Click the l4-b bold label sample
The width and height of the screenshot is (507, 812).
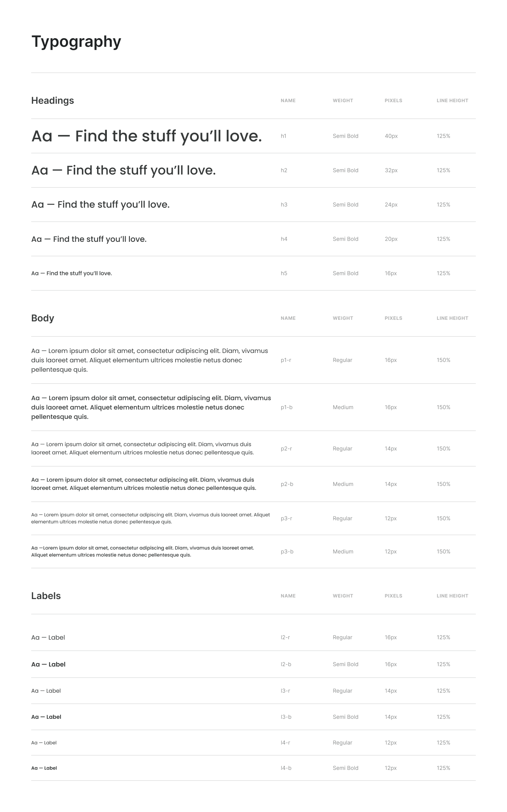pyautogui.click(x=44, y=768)
